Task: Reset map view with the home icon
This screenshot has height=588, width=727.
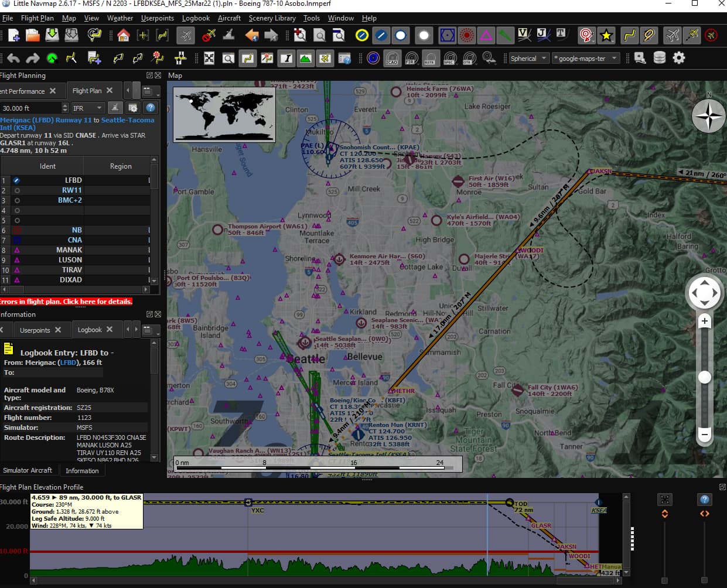Action: (x=123, y=36)
